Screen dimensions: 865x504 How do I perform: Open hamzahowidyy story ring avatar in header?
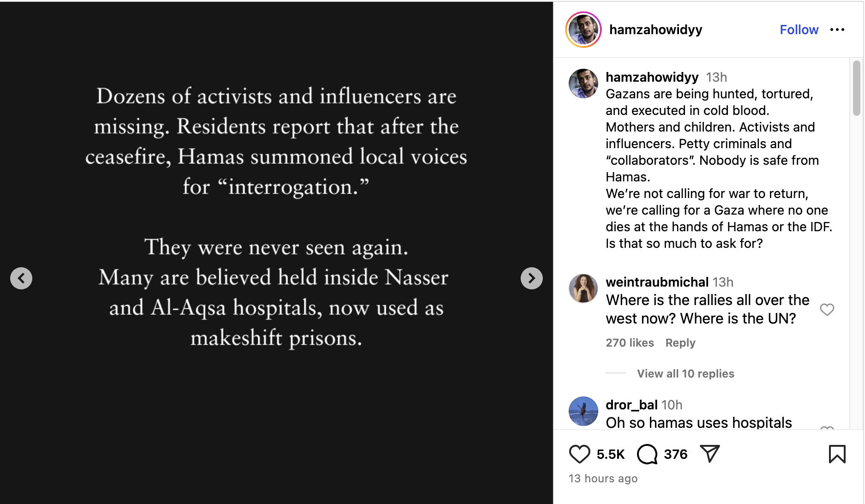click(583, 30)
